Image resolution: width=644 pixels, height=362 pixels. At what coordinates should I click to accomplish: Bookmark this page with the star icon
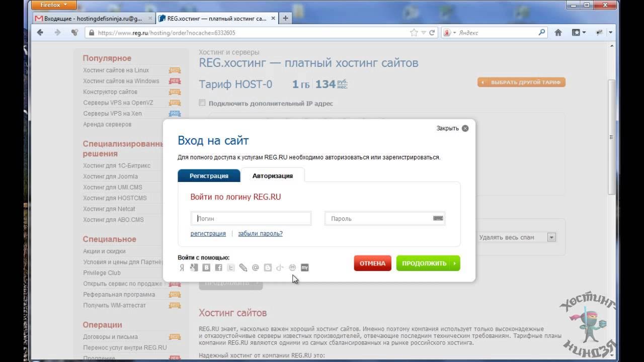point(414,33)
